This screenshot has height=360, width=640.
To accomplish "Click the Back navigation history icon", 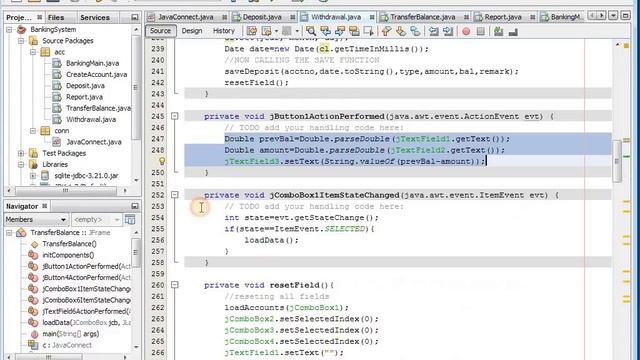I will [267, 31].
